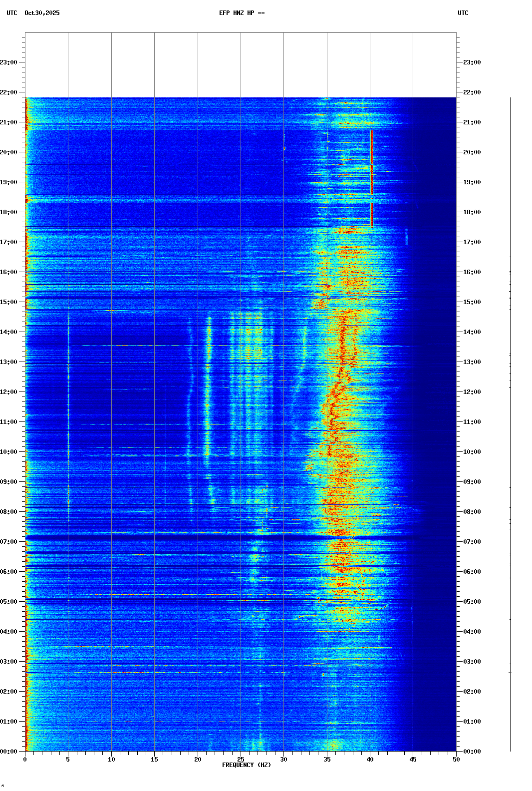Click the 10 tick label on frequency axis

(x=111, y=759)
